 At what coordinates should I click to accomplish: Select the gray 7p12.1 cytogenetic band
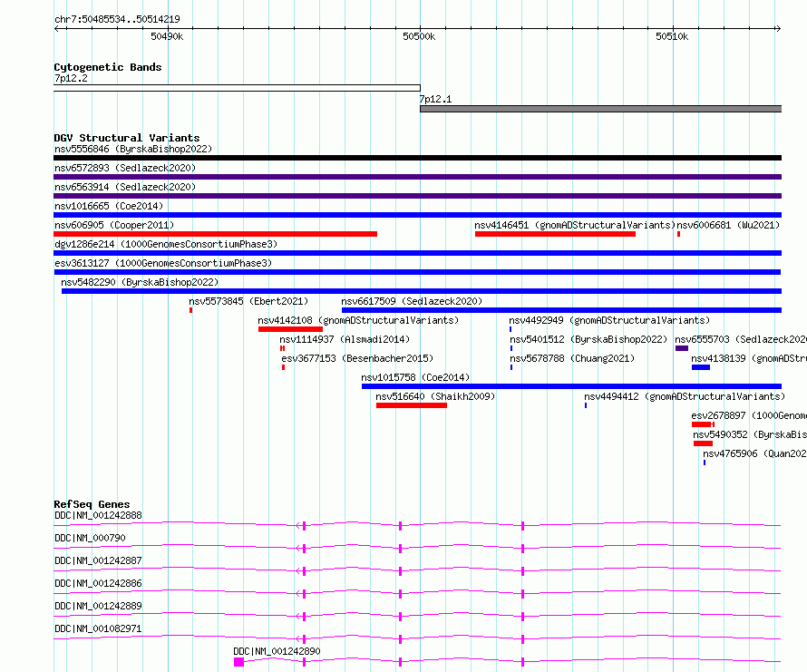(600, 109)
